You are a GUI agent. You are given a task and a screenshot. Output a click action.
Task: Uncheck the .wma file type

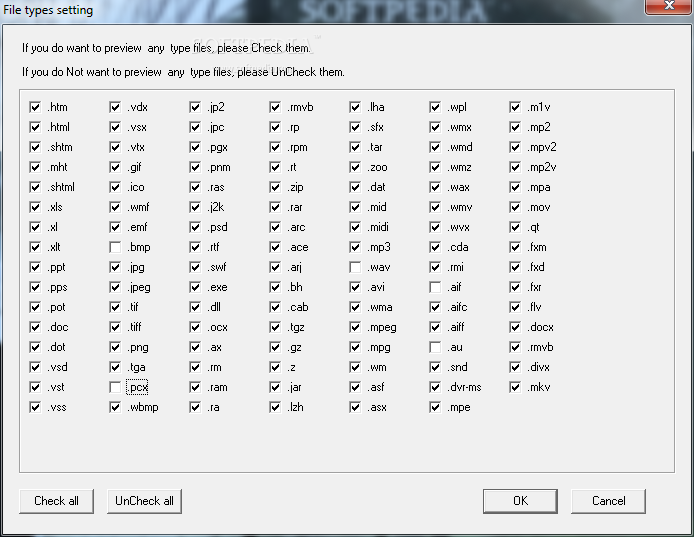click(355, 307)
